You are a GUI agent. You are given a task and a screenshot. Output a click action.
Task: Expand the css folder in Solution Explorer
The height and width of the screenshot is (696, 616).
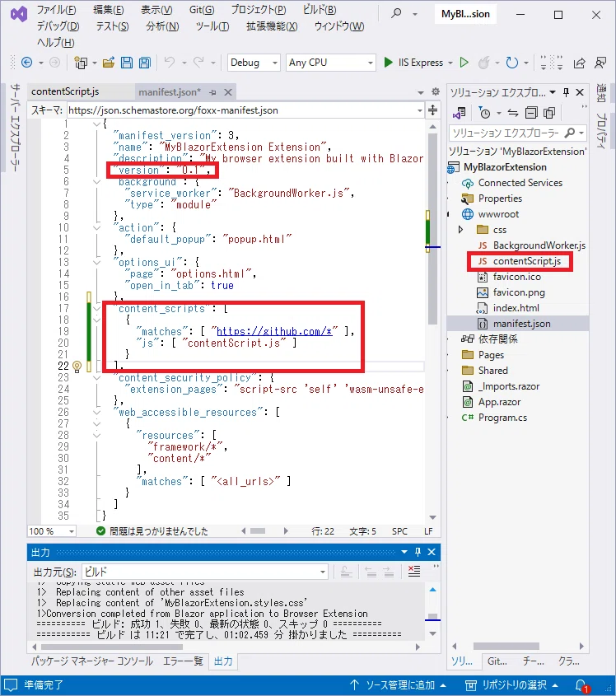point(460,230)
